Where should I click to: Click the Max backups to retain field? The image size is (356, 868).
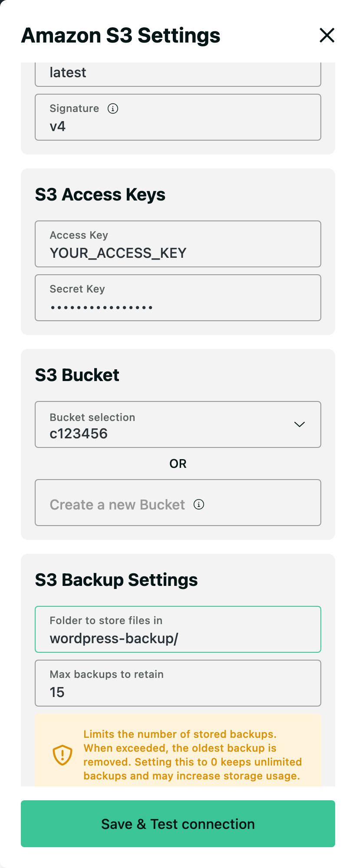[x=178, y=683]
